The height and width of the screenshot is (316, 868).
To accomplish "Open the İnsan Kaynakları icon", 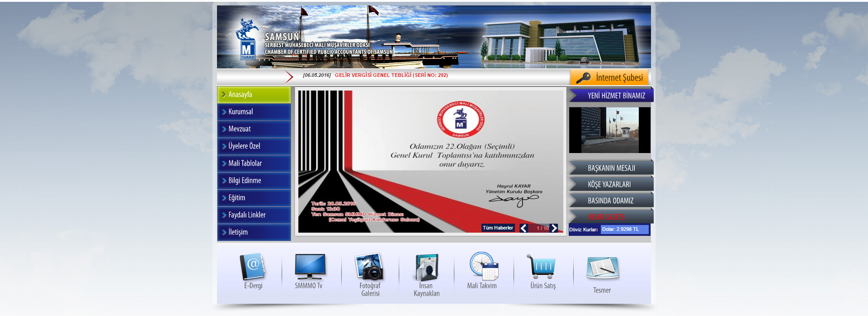I will click(x=426, y=267).
